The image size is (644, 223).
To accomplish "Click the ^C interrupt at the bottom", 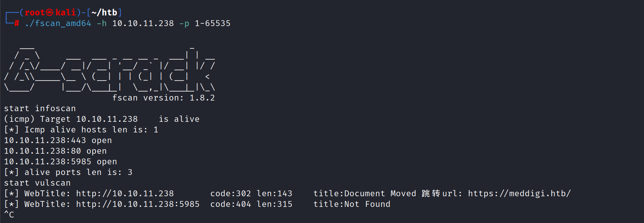I will [x=9, y=215].
